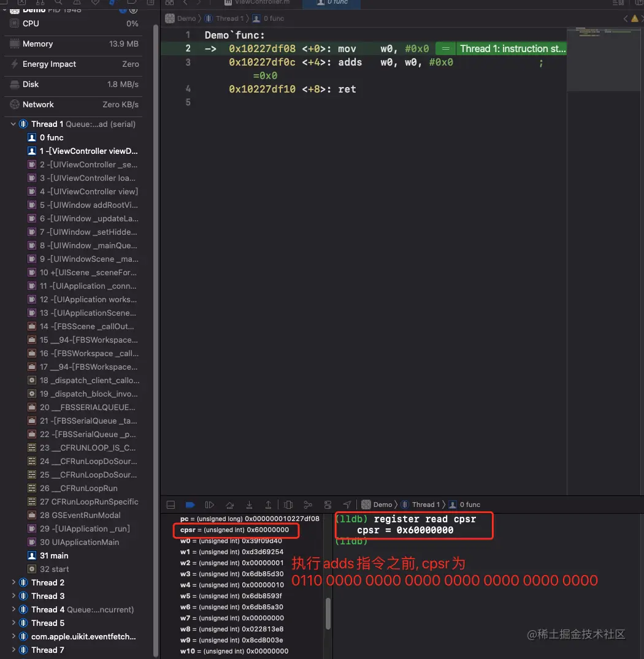644x659 pixels.
Task: Continue program execution in debug bar
Action: (x=209, y=505)
